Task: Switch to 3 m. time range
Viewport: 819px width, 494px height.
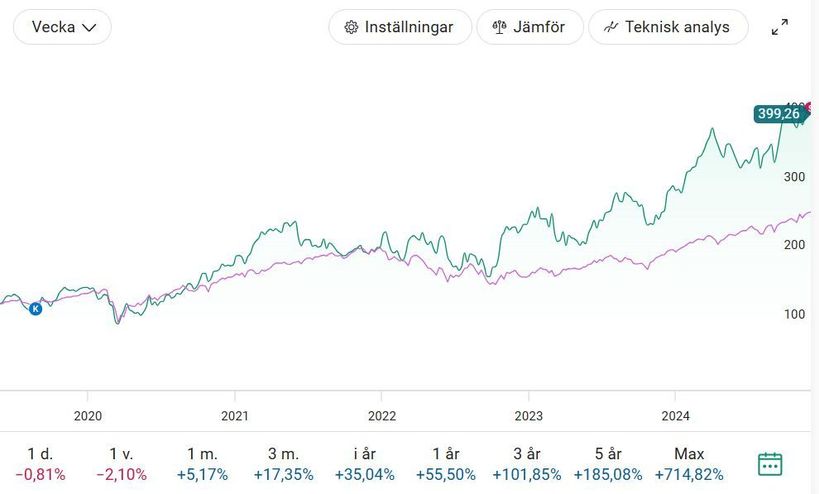Action: tap(283, 464)
